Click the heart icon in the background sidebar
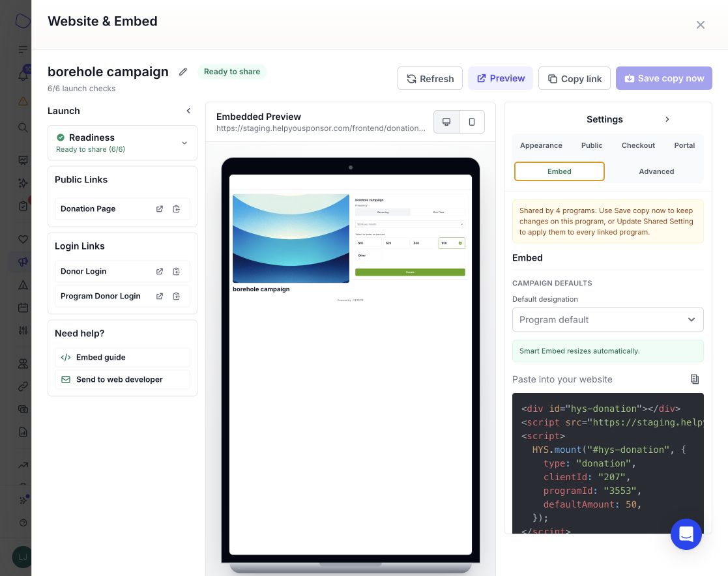728x576 pixels. pyautogui.click(x=23, y=240)
